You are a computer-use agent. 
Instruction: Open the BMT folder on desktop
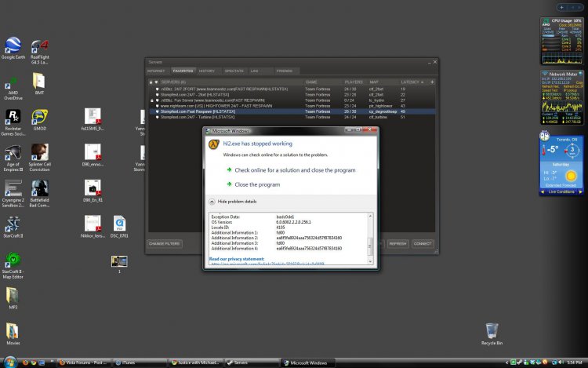(39, 83)
